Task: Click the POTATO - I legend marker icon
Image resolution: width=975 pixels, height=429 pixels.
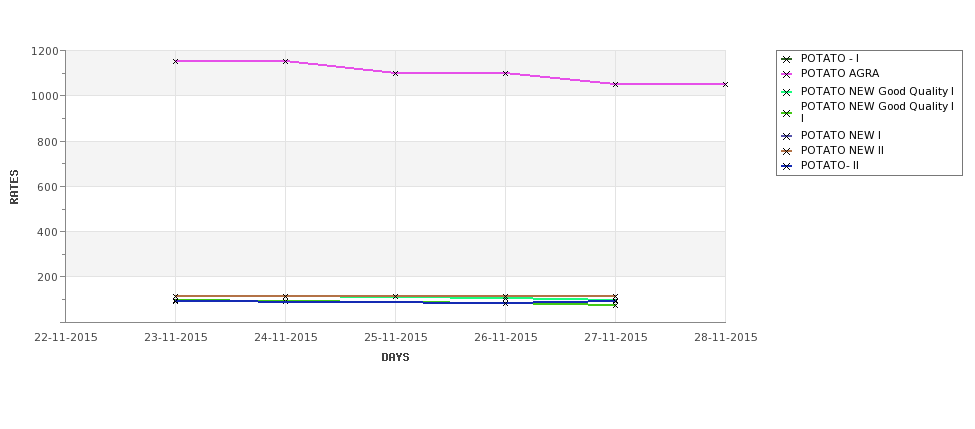Action: point(787,59)
